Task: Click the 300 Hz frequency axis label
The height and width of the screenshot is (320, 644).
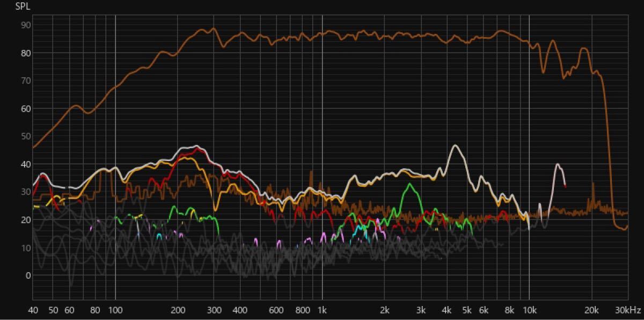Action: click(x=214, y=310)
